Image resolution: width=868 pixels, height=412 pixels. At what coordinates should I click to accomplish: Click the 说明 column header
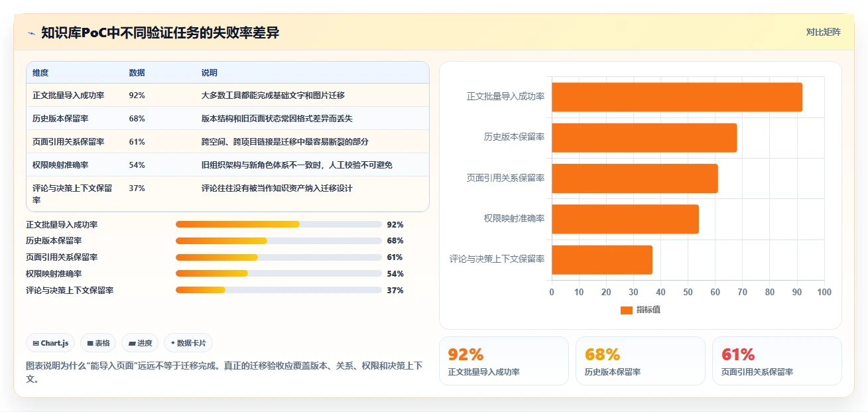pyautogui.click(x=210, y=73)
